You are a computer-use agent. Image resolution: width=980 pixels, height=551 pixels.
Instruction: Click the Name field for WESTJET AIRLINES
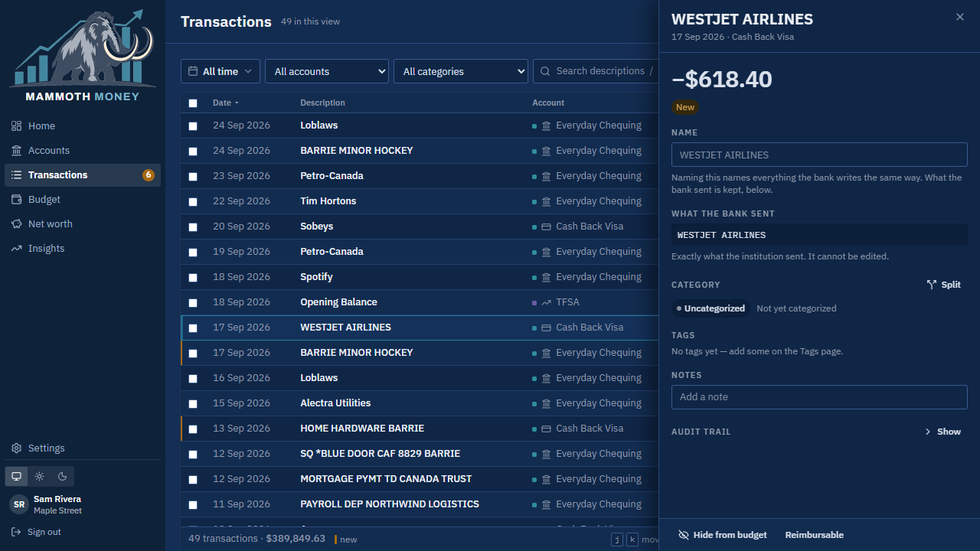819,155
